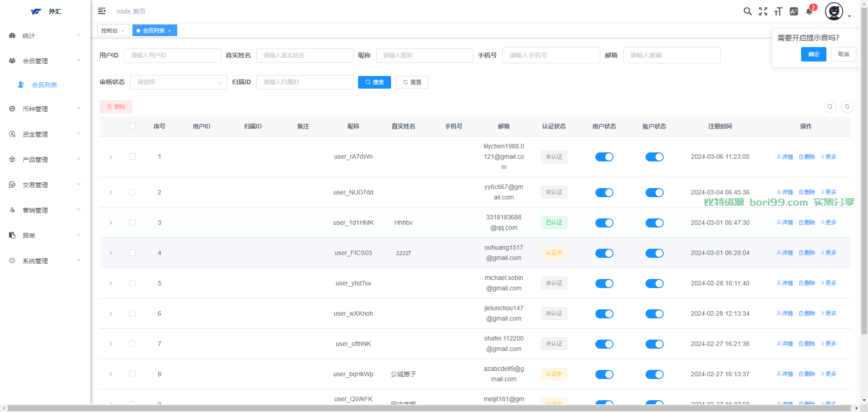Image resolution: width=868 pixels, height=412 pixels.
Task: Expand row 8 details chevron
Action: (111, 374)
